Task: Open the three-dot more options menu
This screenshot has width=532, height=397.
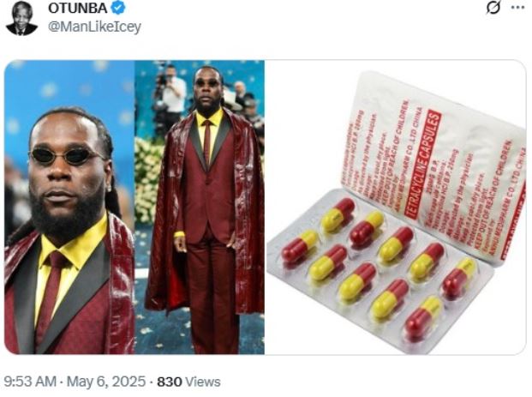Action: [518, 8]
